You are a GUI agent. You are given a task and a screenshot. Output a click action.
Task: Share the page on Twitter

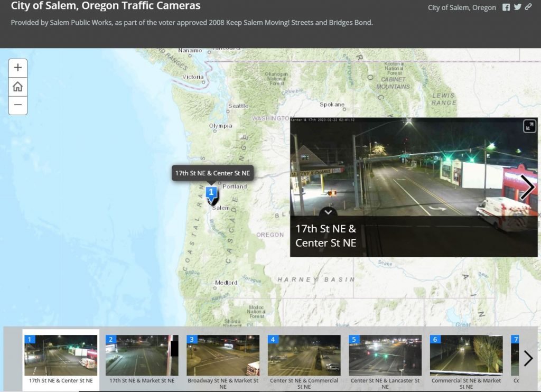point(517,7)
